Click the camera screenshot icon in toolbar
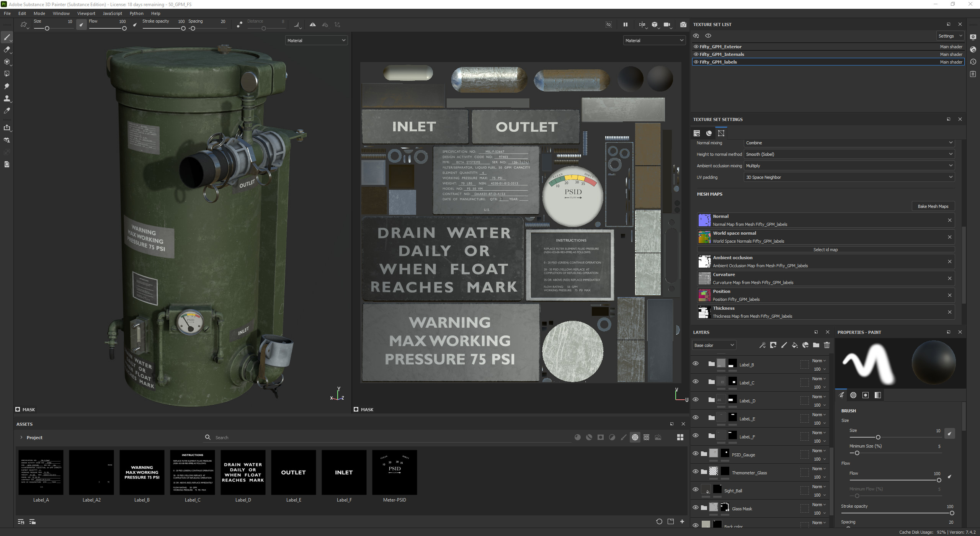Screen dimensions: 980x536 point(683,25)
